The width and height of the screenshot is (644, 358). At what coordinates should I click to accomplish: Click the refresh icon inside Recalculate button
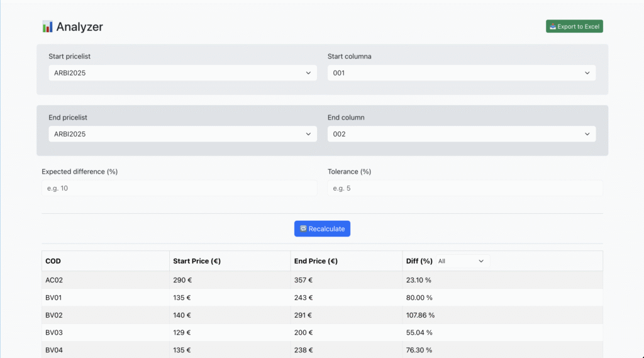(303, 228)
